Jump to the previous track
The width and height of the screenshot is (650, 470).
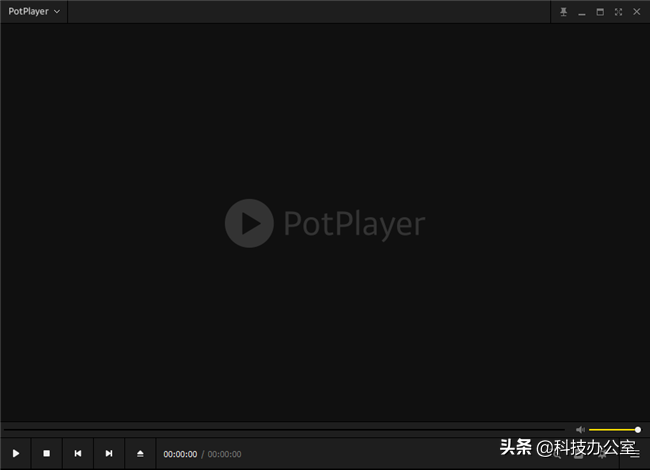tap(78, 453)
